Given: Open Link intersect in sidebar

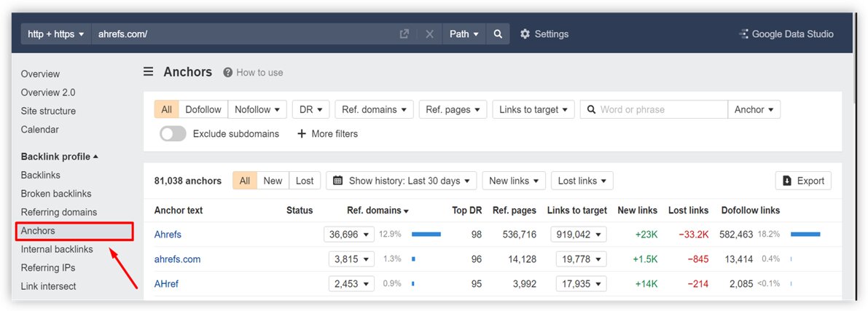Looking at the screenshot, I should [x=48, y=286].
